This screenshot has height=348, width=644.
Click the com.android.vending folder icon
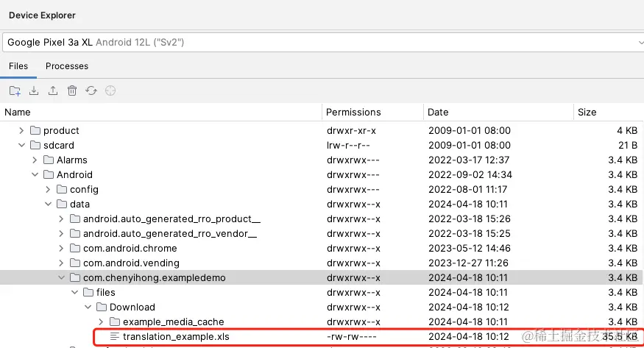pos(75,263)
